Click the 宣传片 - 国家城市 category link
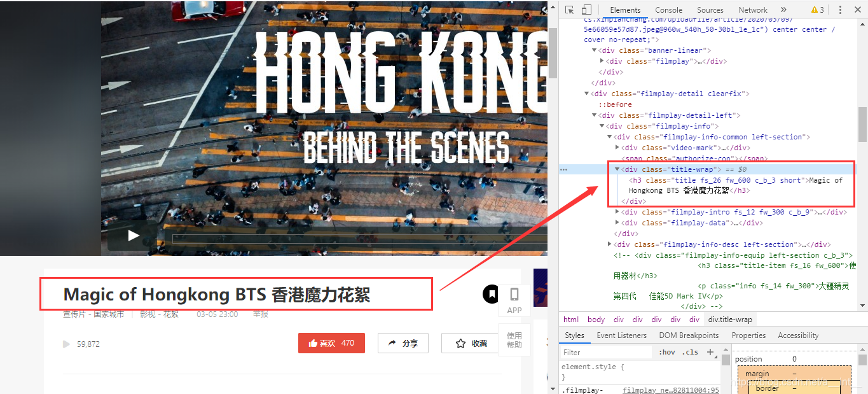The width and height of the screenshot is (868, 394). coord(93,314)
